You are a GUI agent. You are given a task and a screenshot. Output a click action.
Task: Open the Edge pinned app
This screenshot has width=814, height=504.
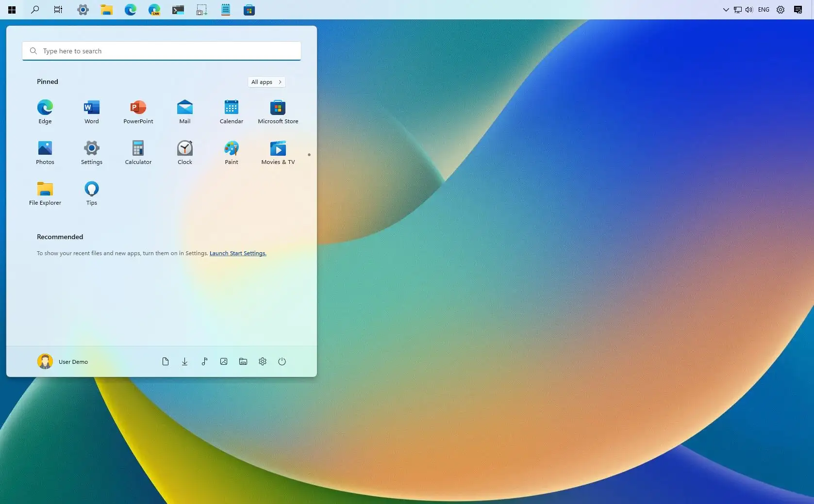[45, 112]
